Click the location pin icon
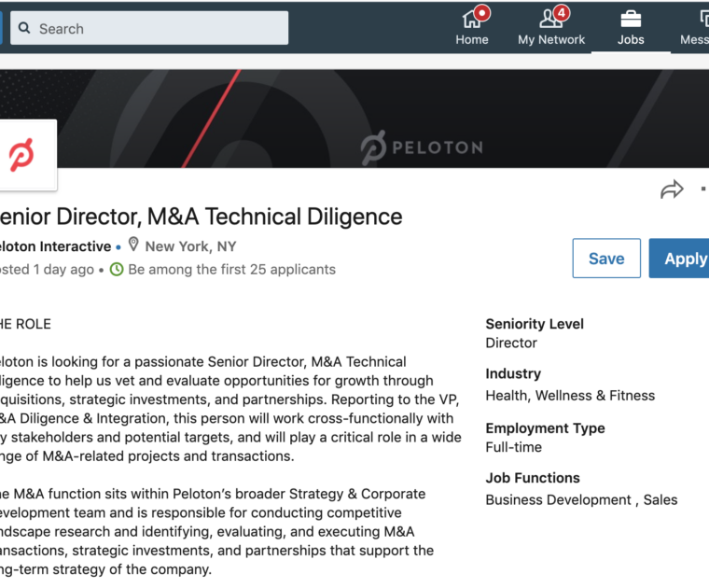 tap(133, 245)
